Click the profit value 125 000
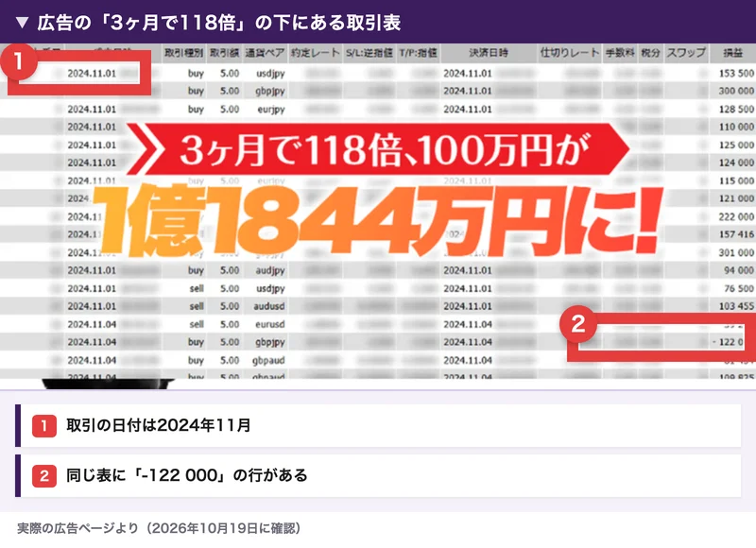 coord(736,146)
